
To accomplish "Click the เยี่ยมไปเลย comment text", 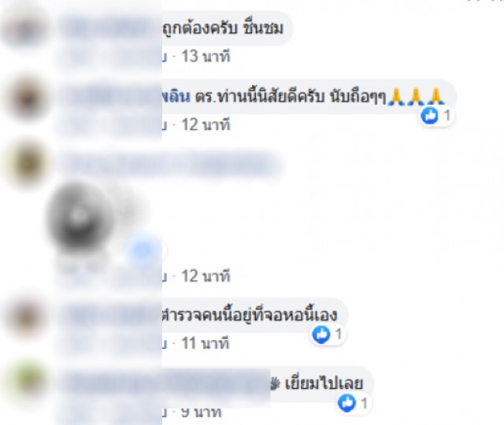I will click(324, 383).
